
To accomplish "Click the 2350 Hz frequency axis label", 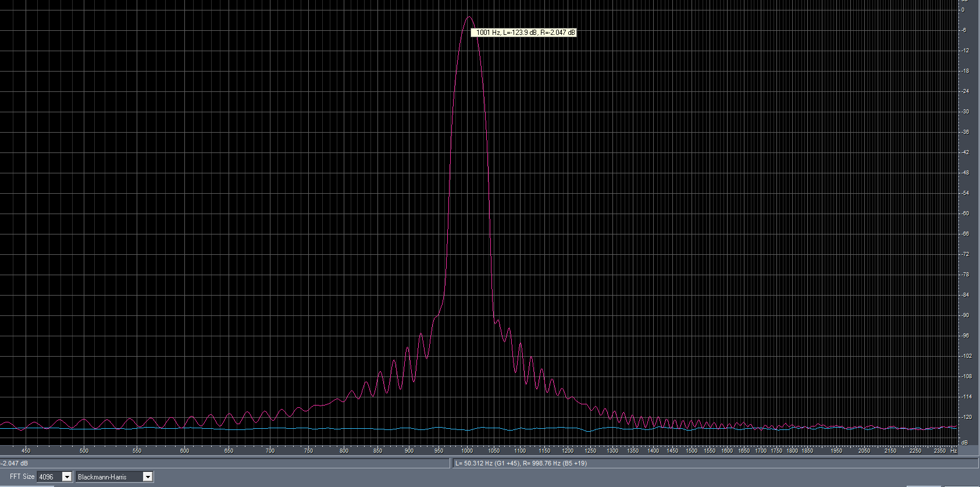I will click(x=940, y=450).
